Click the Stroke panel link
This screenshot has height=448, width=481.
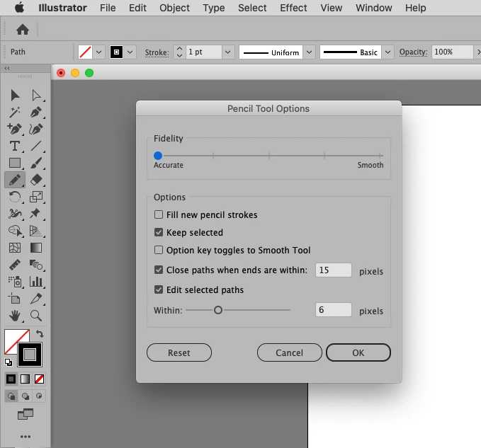(157, 52)
